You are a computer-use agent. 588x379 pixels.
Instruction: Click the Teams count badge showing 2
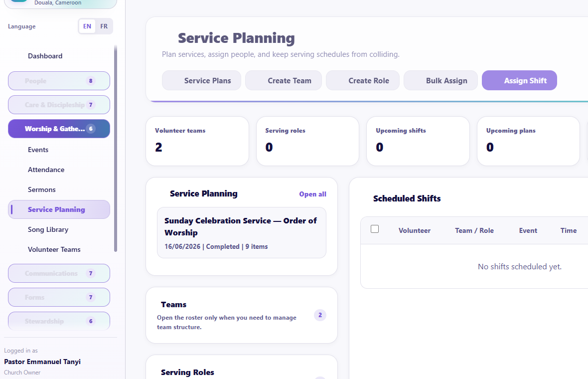pyautogui.click(x=320, y=315)
